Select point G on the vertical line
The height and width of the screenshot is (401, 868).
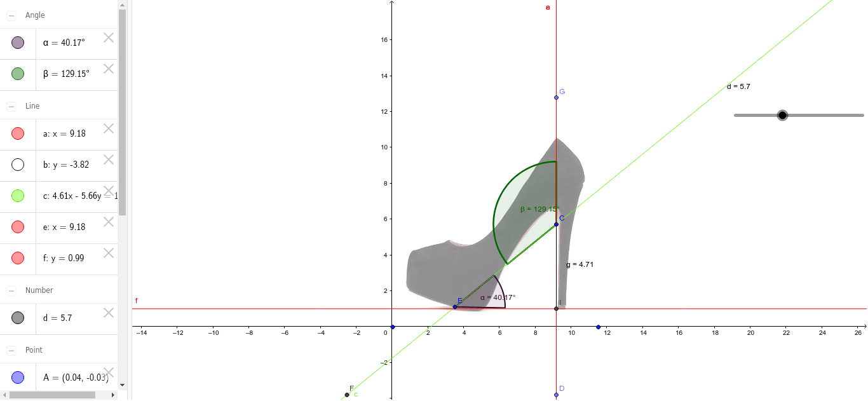click(x=556, y=97)
